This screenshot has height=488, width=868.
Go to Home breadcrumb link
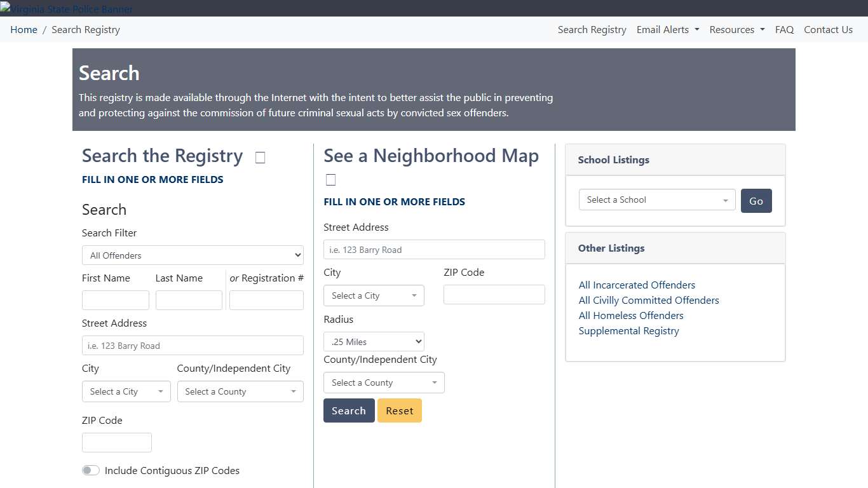pyautogui.click(x=24, y=30)
